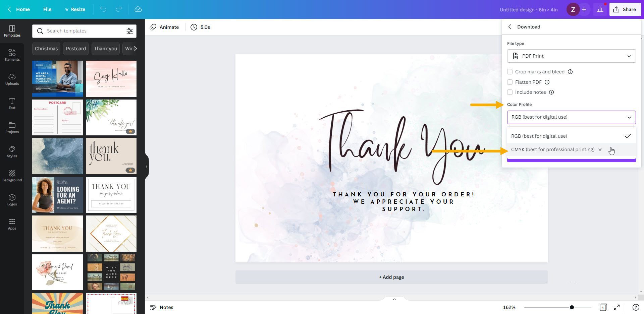Add a new page to the design
The width and height of the screenshot is (644, 314).
[x=391, y=277]
